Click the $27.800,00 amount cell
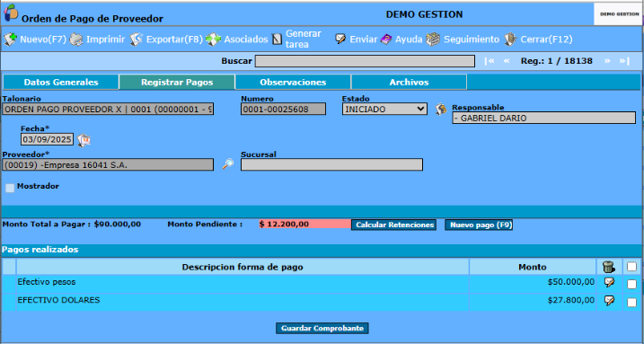Screen dimensions: 644x344 (533, 302)
